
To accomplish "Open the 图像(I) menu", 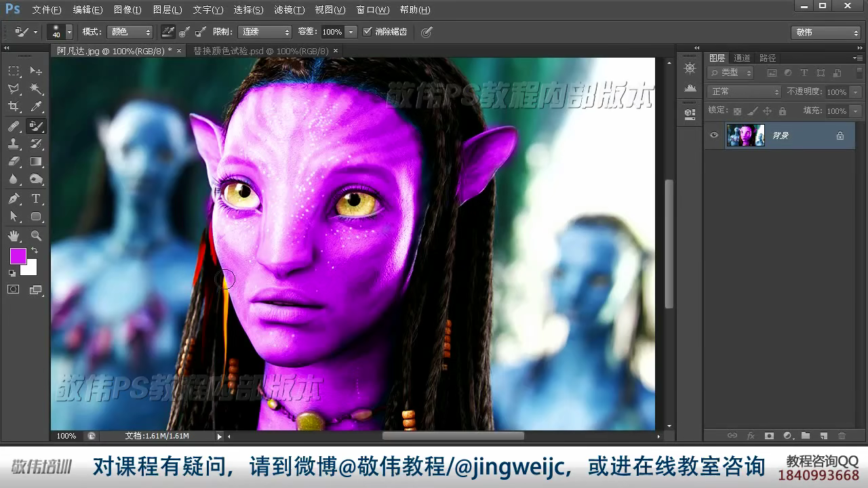I will click(127, 10).
